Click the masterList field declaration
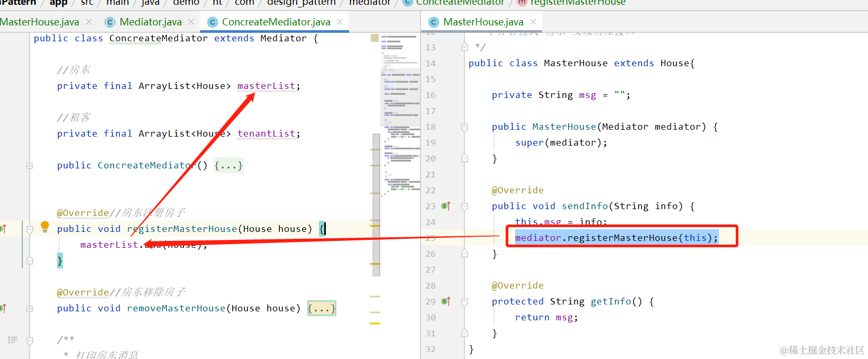868x359 pixels. (266, 86)
